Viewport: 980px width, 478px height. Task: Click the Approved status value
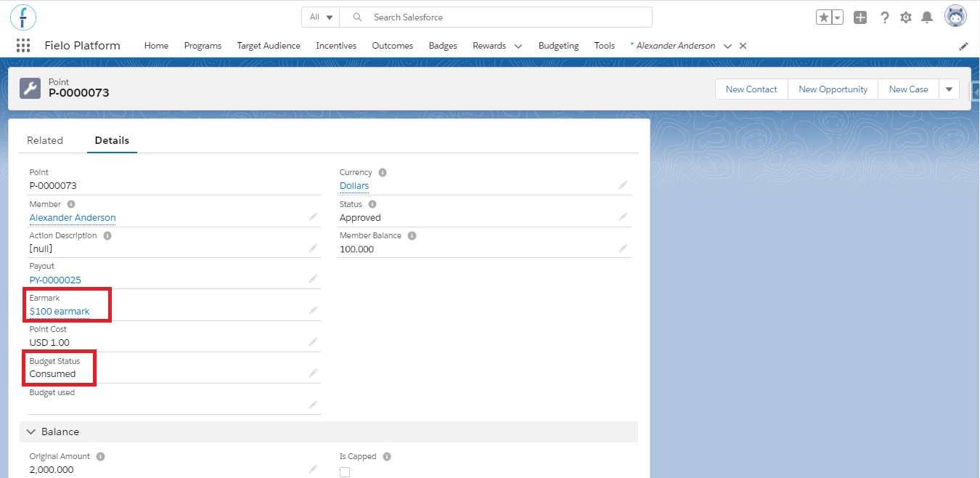[x=360, y=217]
